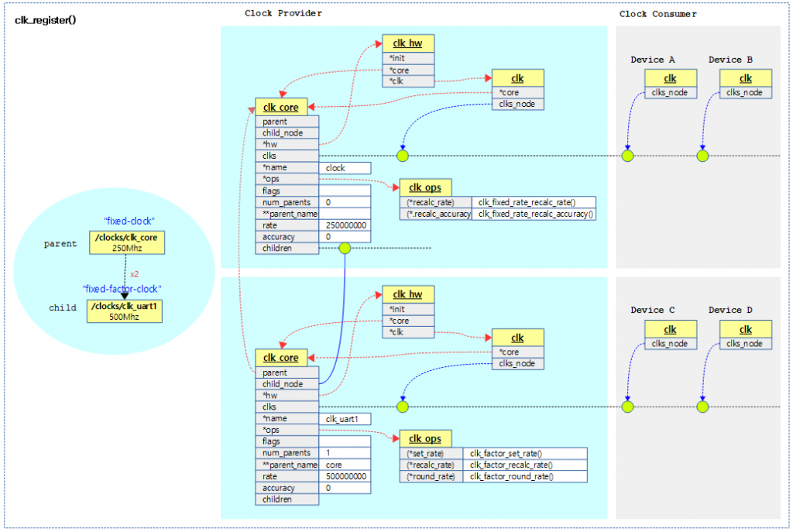Click the red x2 multiplier label
The width and height of the screenshot is (793, 532).
click(134, 274)
